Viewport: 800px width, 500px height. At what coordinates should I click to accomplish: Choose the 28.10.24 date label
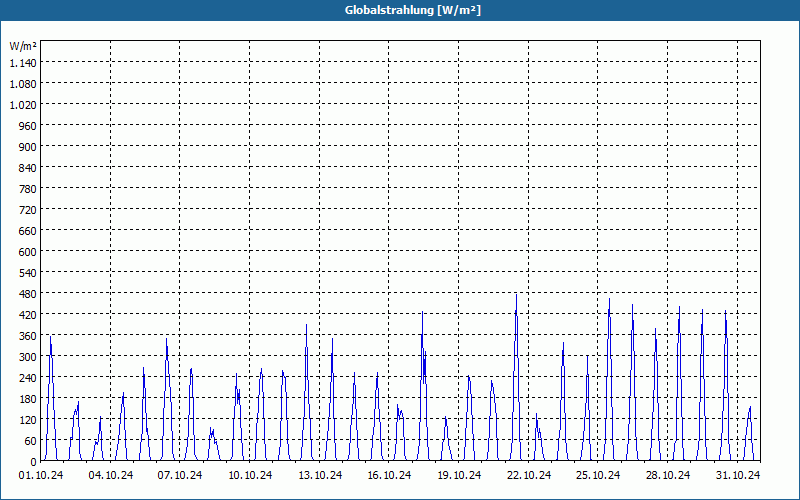(x=667, y=475)
